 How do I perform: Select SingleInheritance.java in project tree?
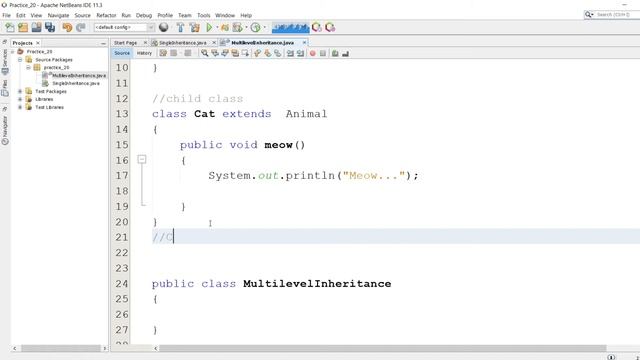[x=76, y=83]
